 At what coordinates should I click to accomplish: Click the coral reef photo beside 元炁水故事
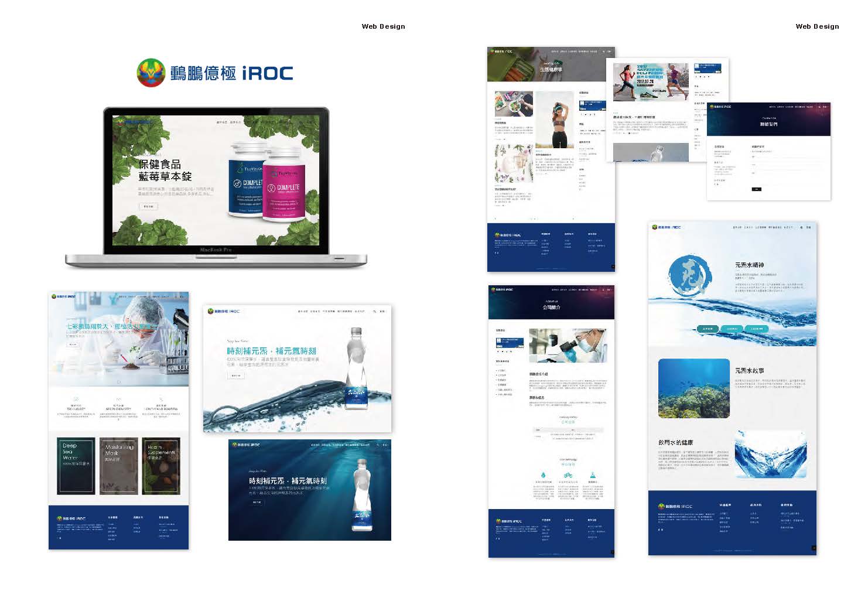click(x=693, y=388)
